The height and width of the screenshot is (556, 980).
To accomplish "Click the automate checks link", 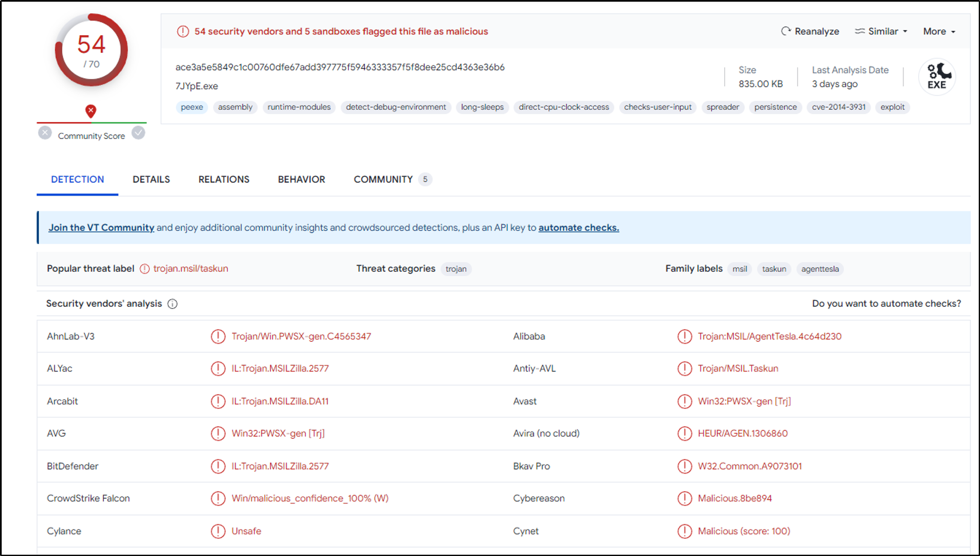I will click(x=578, y=227).
